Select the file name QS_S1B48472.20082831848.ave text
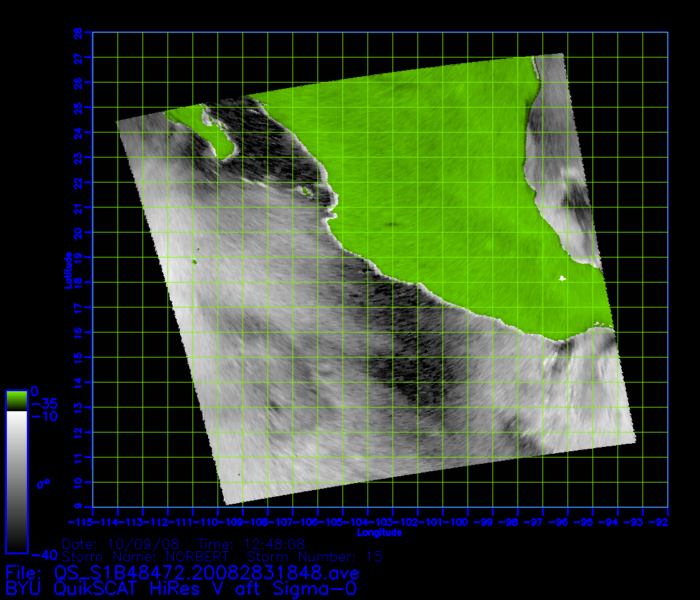The width and height of the screenshot is (700, 600). click(x=206, y=572)
